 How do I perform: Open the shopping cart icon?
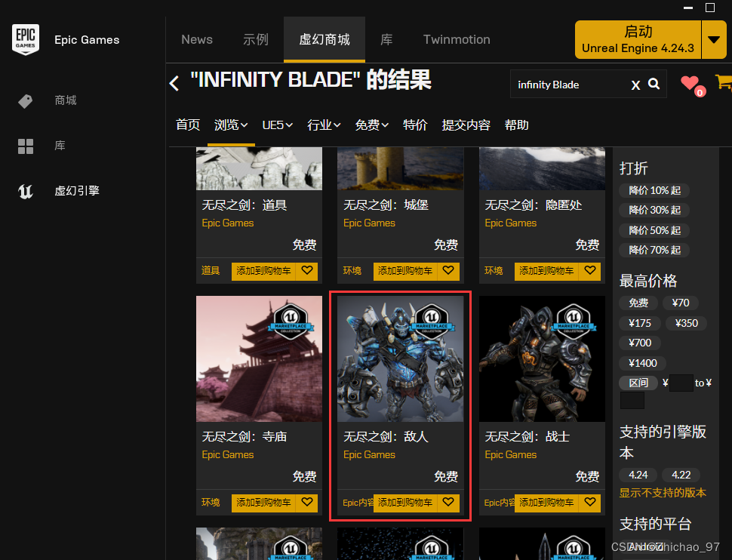click(723, 82)
